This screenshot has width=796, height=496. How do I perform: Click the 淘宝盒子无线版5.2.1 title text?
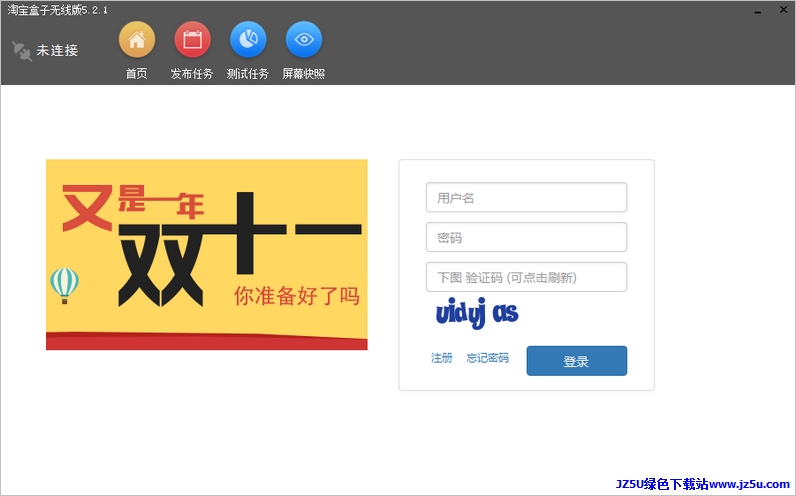pos(57,10)
